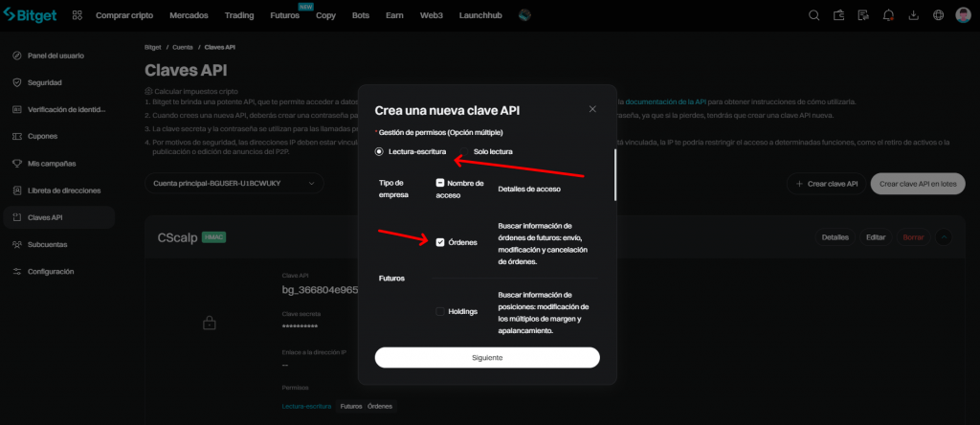The image size is (980, 425).
Task: Toggle the Nombre de acceso checkbox
Action: pyautogui.click(x=440, y=183)
